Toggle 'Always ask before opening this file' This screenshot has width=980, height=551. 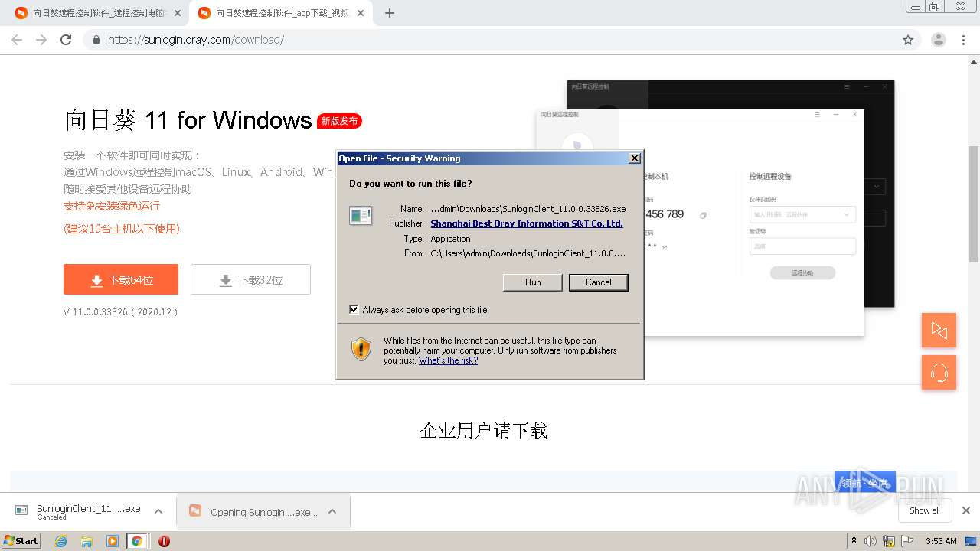pos(354,310)
